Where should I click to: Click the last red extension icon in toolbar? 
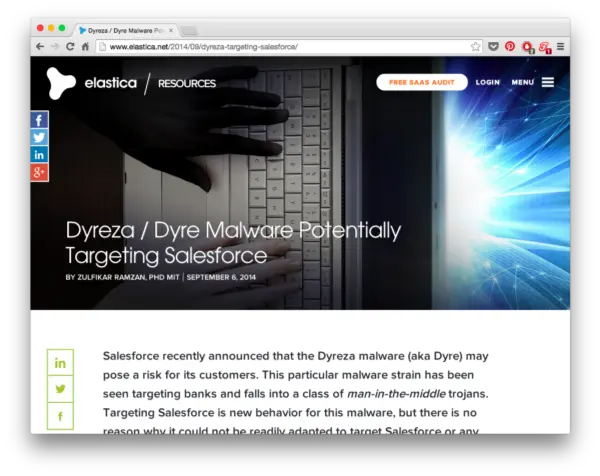[545, 47]
